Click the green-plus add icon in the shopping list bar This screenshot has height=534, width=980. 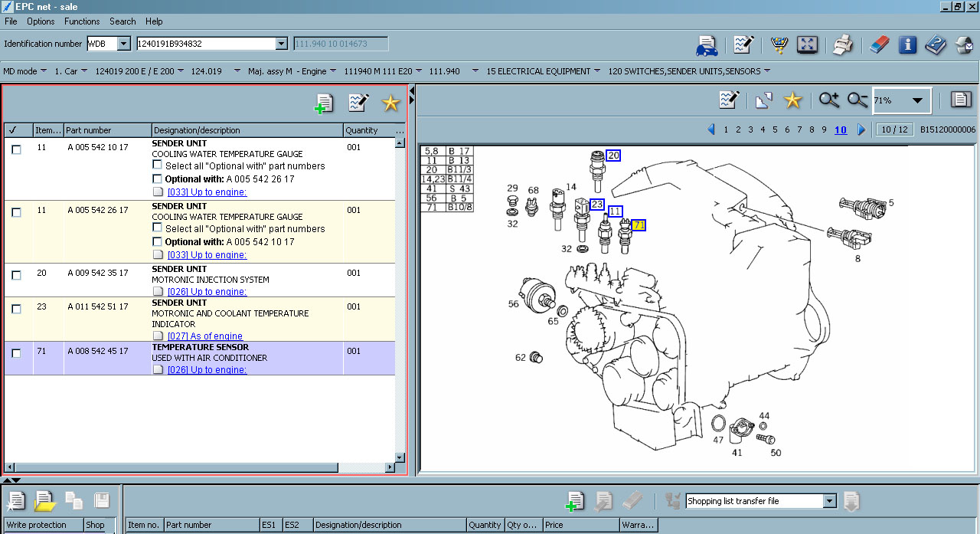575,501
